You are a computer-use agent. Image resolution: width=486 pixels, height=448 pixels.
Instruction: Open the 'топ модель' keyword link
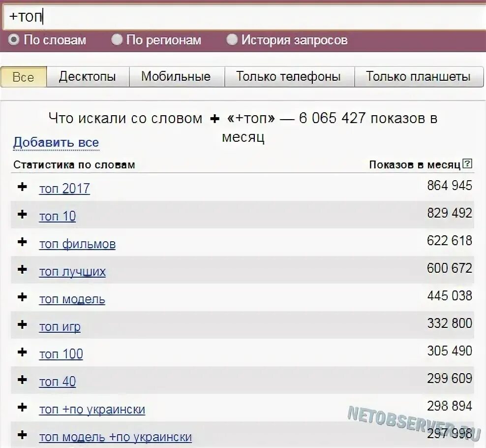72,299
